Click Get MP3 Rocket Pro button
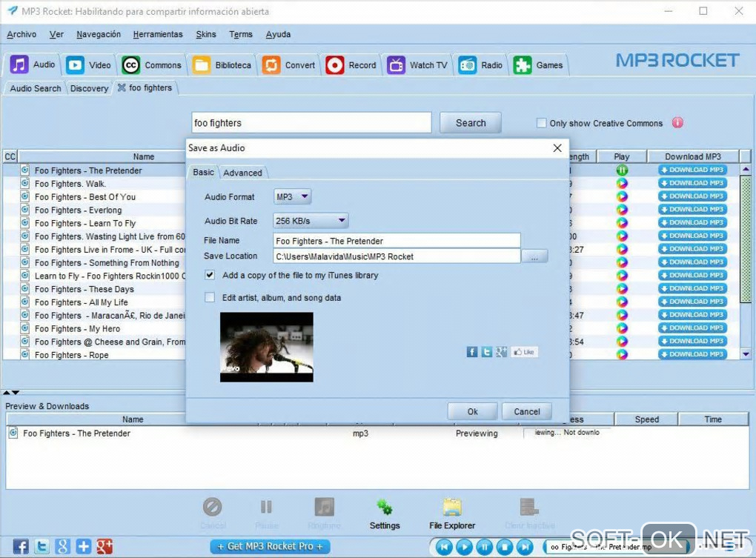756x558 pixels. tap(270, 546)
